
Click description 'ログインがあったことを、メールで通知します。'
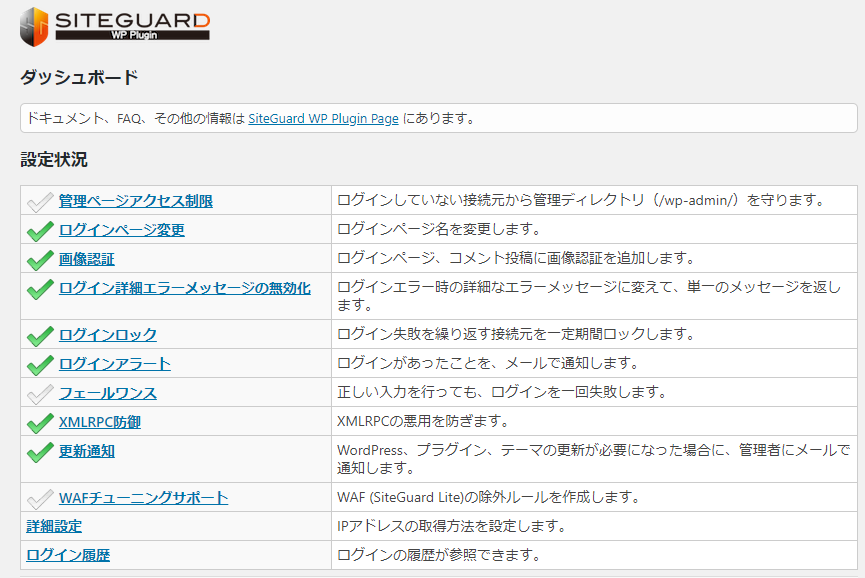tap(489, 363)
